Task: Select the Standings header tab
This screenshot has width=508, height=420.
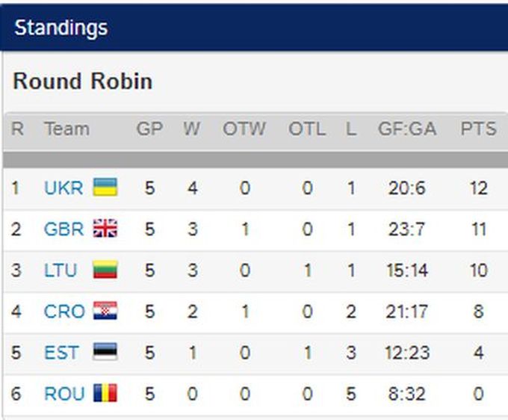Action: 61,28
